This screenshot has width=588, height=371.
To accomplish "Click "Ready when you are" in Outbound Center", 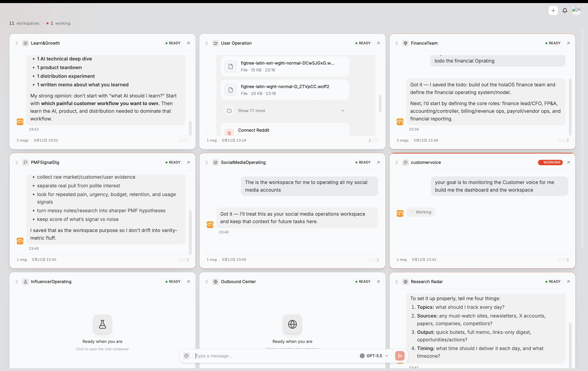I will (x=292, y=342).
